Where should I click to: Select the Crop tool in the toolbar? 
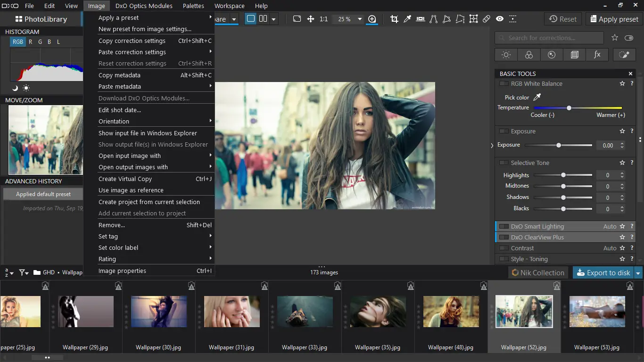pyautogui.click(x=394, y=19)
